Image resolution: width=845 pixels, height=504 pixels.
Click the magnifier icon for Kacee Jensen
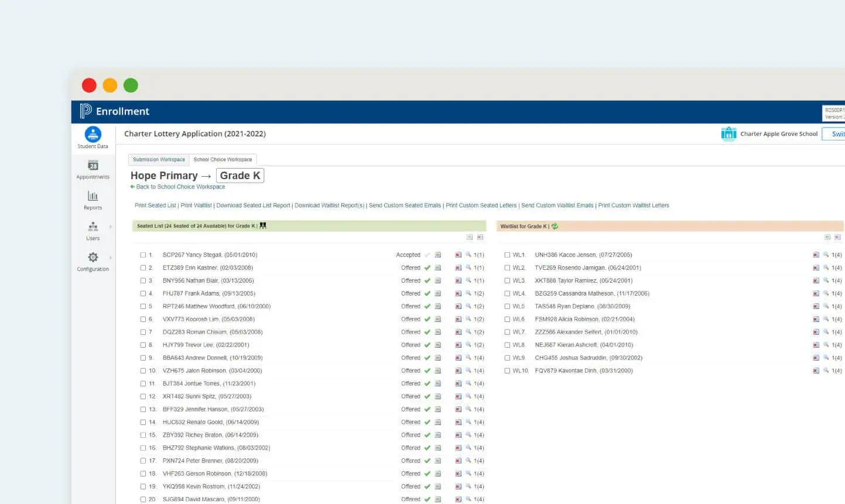(826, 255)
